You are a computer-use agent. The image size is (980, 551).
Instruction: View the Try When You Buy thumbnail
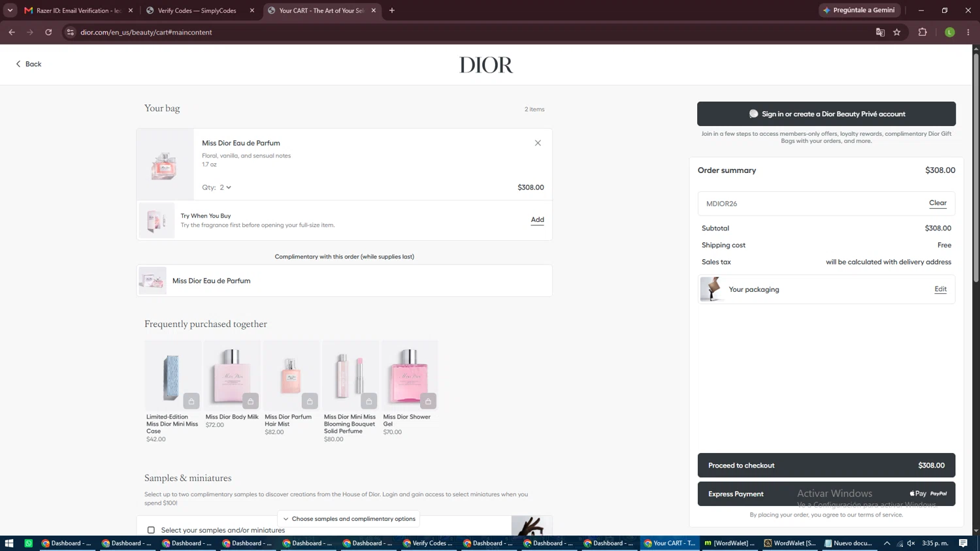coord(157,221)
